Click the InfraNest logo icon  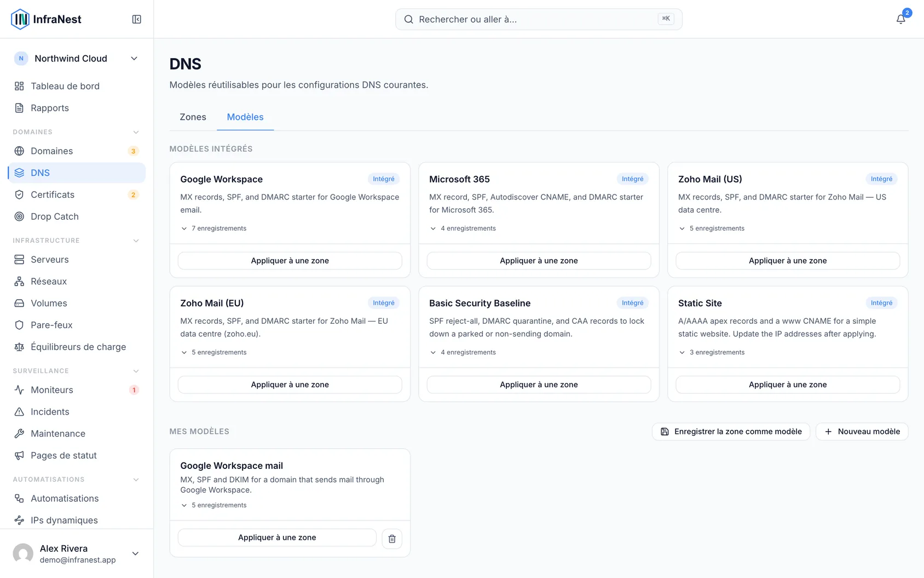[20, 19]
